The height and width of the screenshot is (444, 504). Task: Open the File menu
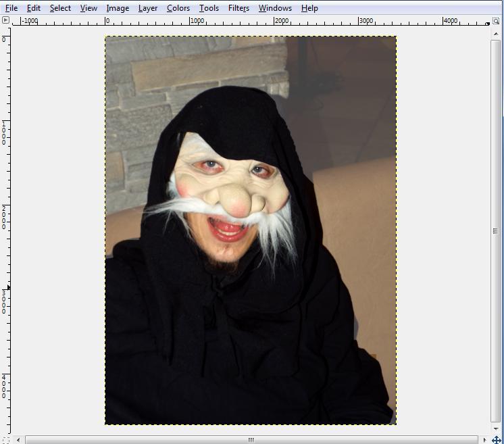(x=11, y=8)
